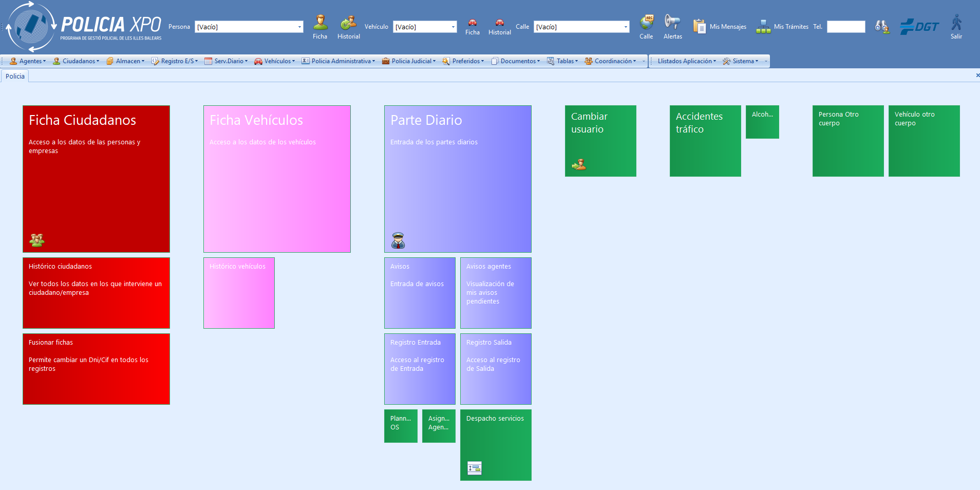This screenshot has height=490, width=980.
Task: Select the Policia tab
Action: click(x=15, y=77)
